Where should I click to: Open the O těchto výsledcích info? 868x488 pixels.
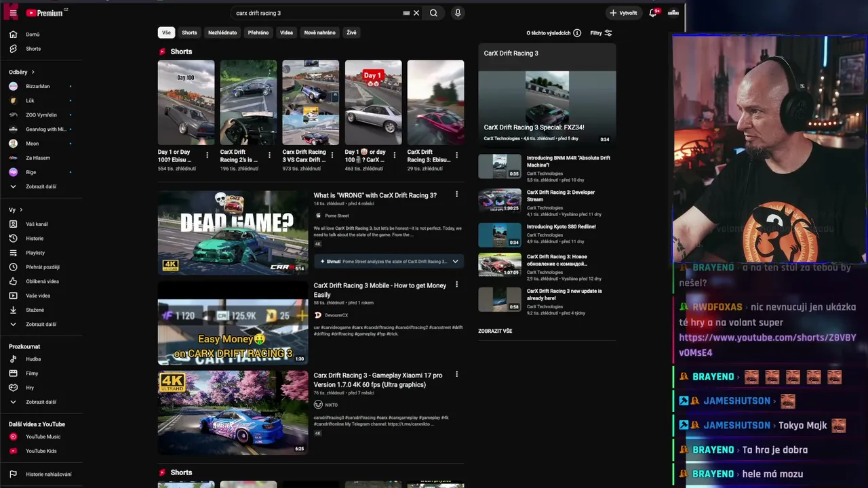(x=553, y=33)
